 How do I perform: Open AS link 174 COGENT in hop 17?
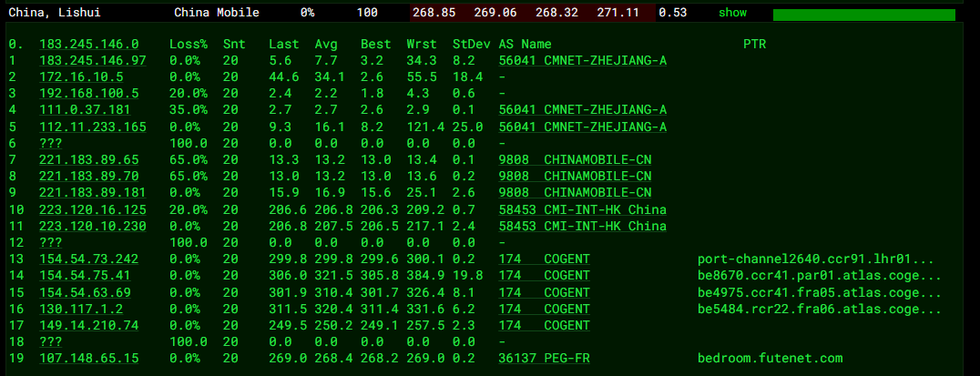pyautogui.click(x=545, y=325)
